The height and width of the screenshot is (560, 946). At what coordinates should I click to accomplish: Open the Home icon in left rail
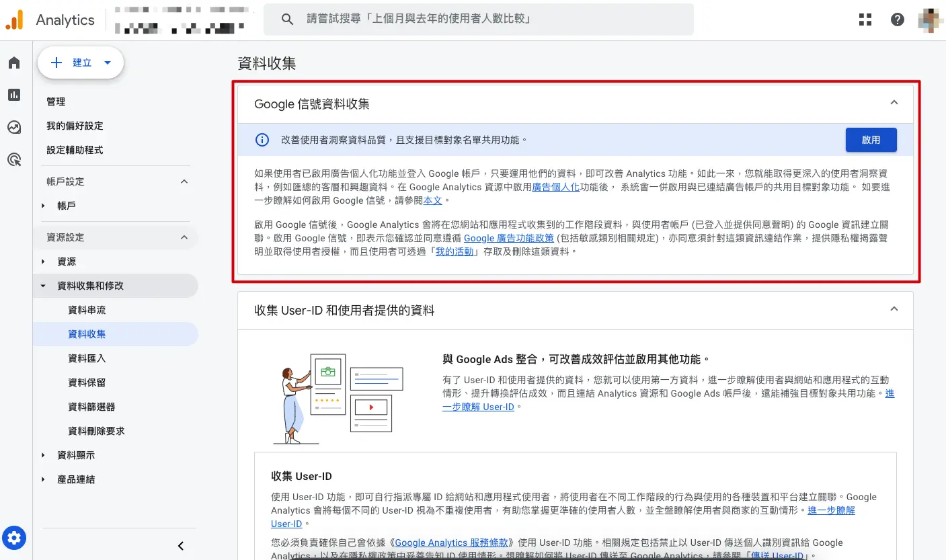point(14,63)
